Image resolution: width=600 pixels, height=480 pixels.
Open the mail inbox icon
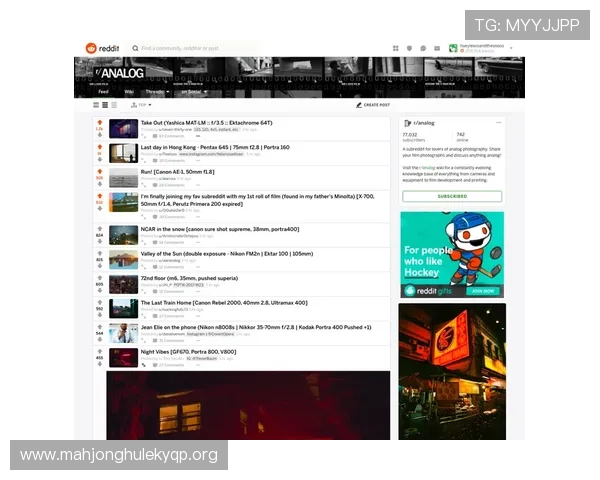point(437,48)
